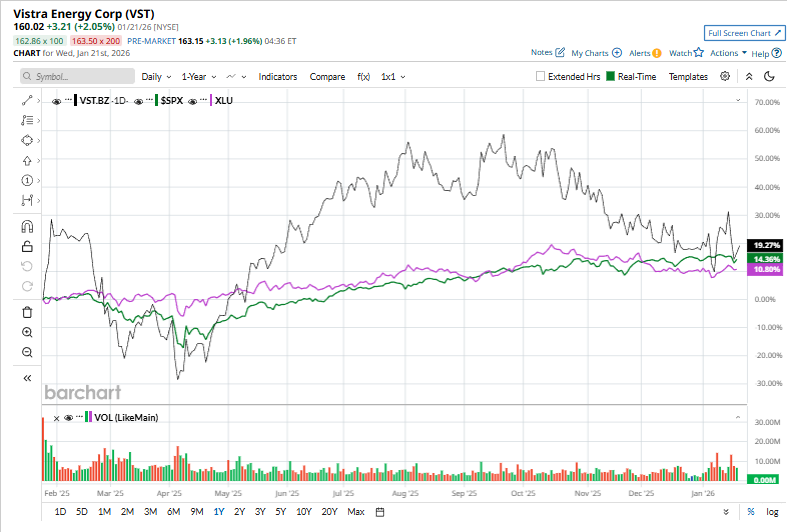The height and width of the screenshot is (532, 787).
Task: Open Help question mark icon
Action: click(x=776, y=53)
